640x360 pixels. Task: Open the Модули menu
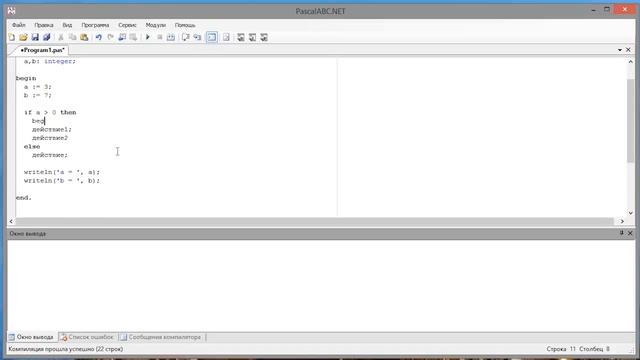click(156, 25)
